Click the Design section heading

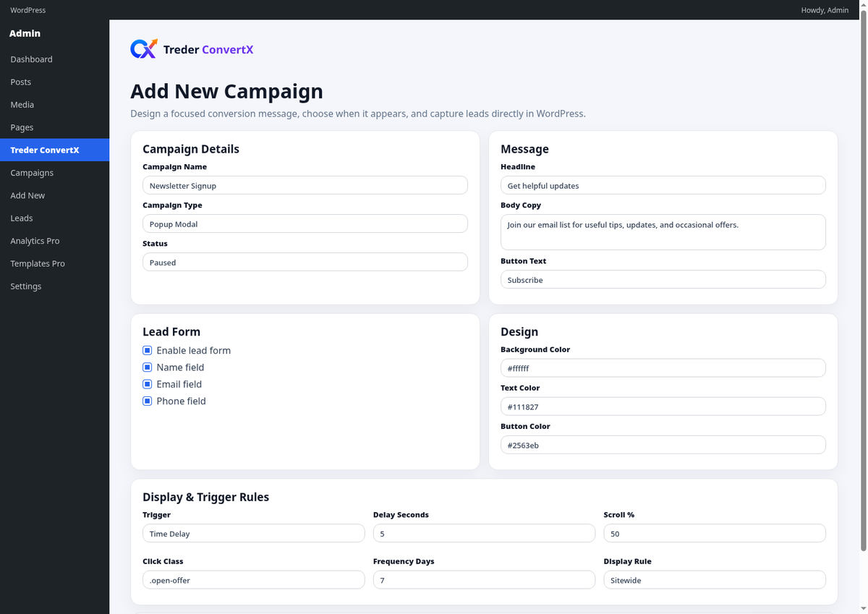(x=519, y=332)
